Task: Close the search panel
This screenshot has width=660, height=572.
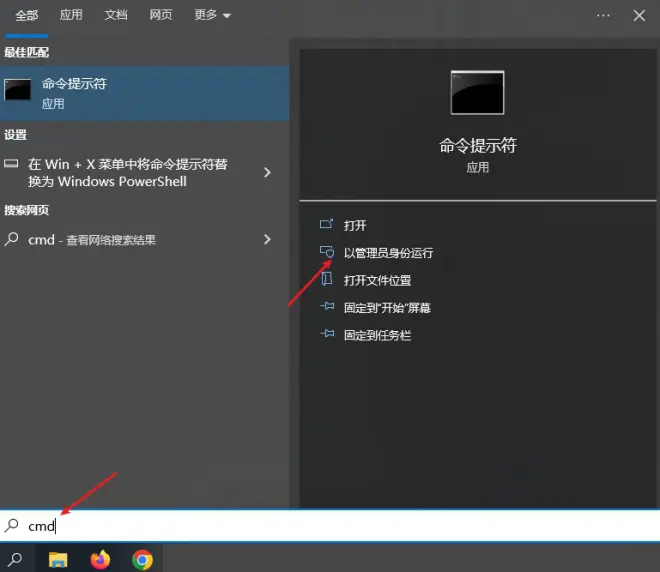Action: [x=639, y=16]
